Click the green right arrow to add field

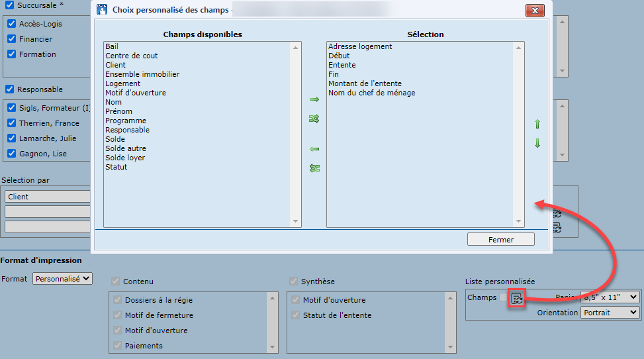(314, 99)
